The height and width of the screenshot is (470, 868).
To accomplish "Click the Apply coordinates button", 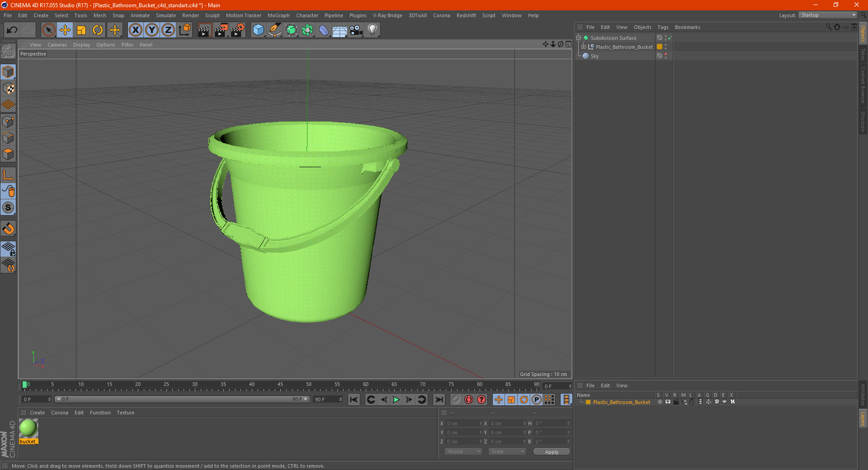I will 552,452.
